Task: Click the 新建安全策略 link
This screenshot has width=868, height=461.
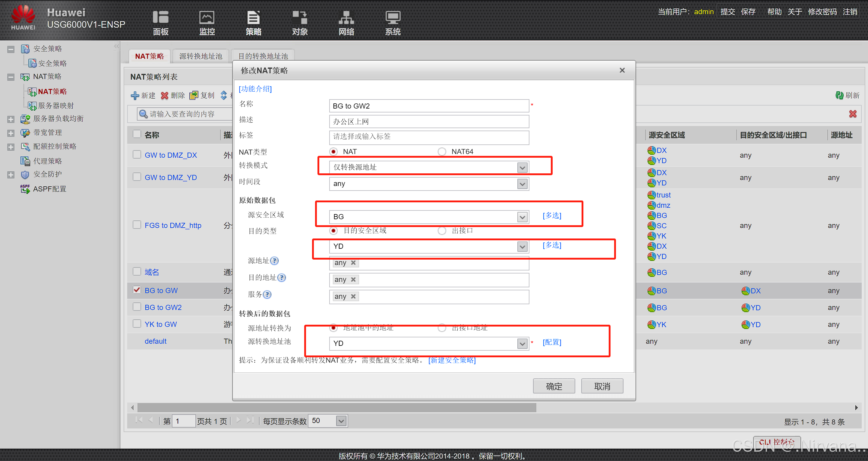Action: pos(452,360)
